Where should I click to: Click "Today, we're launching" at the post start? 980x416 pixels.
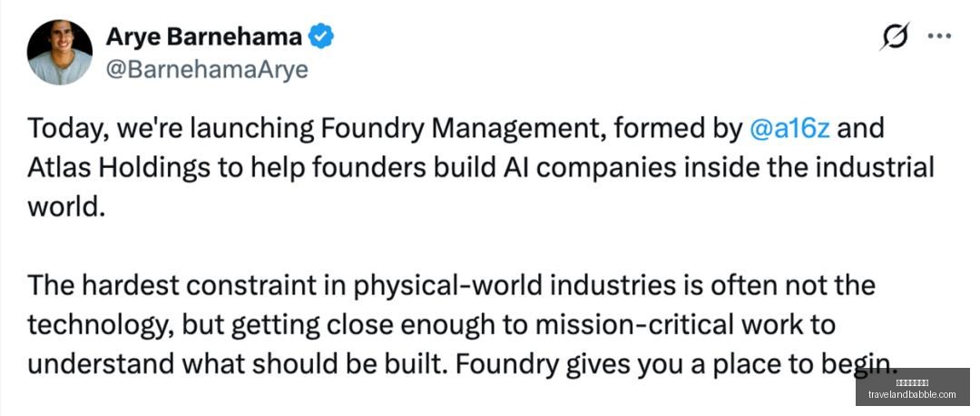click(x=170, y=130)
